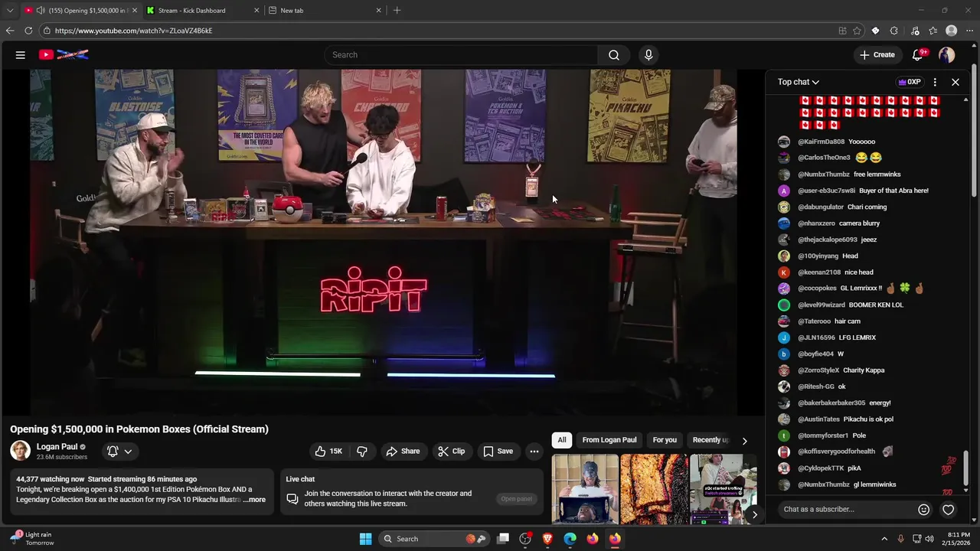Open volume control in system tray
Viewport: 980px width, 551px height.
(929, 539)
